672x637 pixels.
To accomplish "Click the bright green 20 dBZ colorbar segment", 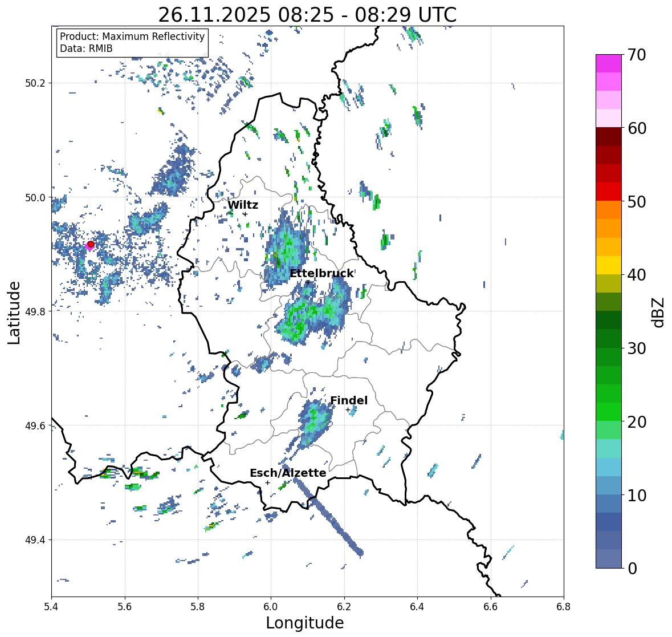I will coord(609,412).
